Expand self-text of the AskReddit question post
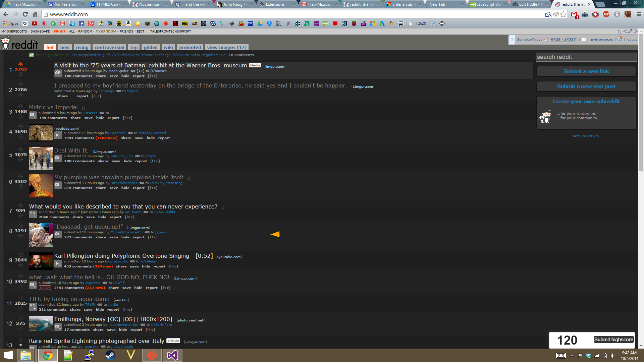Image resolution: width=644 pixels, height=362 pixels. pos(33,214)
